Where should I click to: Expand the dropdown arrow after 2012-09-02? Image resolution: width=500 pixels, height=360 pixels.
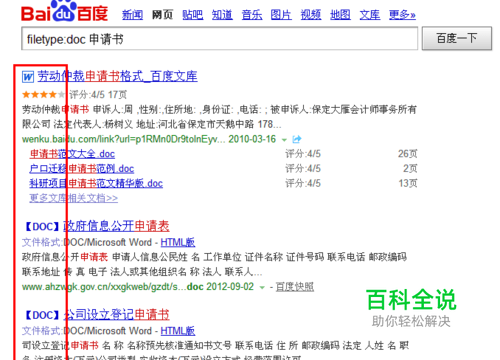[262, 287]
